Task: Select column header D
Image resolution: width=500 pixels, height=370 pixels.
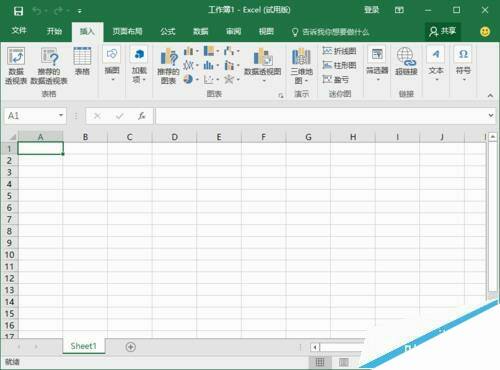Action: [174, 137]
